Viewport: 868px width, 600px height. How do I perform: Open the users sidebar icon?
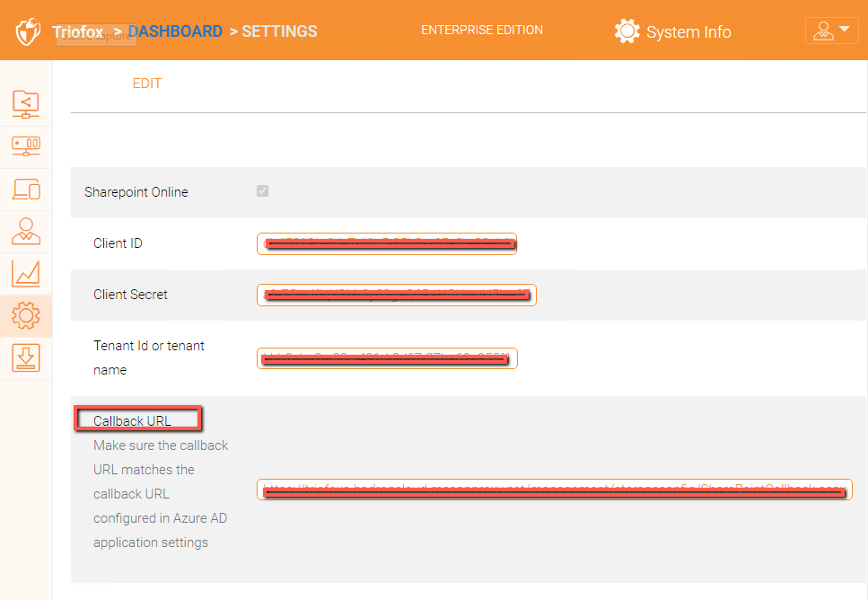pos(26,231)
